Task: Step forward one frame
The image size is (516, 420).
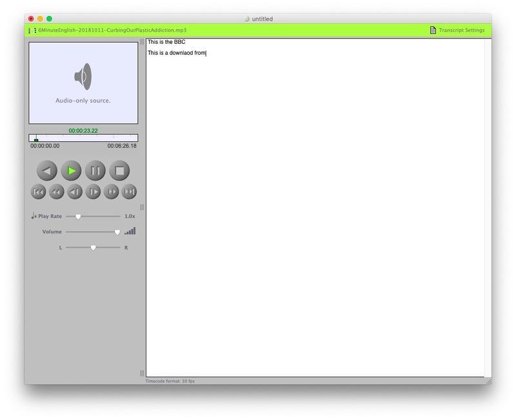Action: pos(93,192)
